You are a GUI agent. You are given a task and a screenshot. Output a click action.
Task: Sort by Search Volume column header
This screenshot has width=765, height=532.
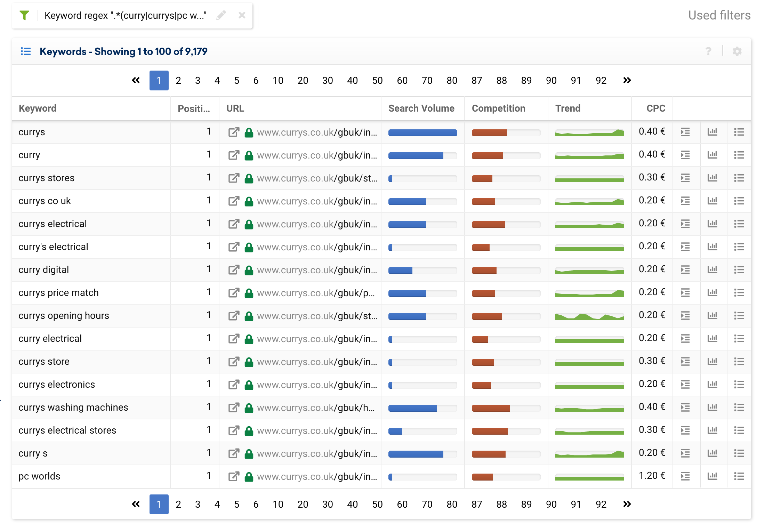click(421, 108)
